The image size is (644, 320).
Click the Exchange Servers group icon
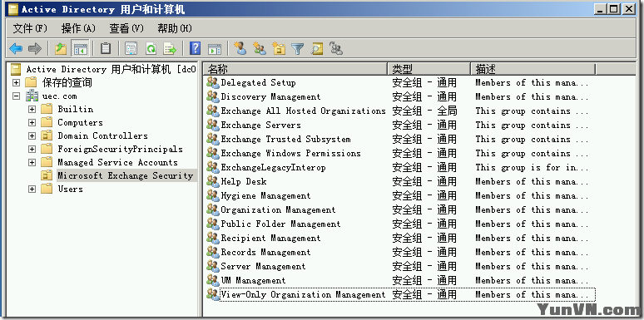(x=213, y=125)
